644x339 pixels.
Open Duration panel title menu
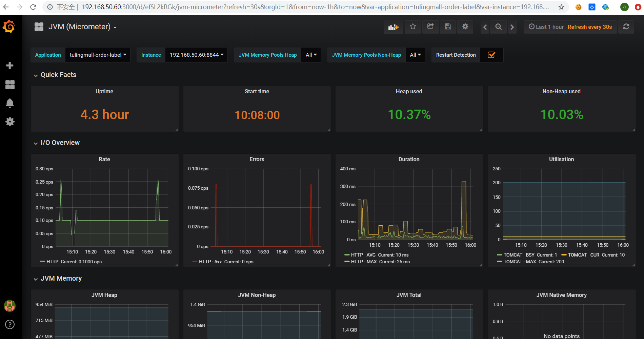(409, 159)
